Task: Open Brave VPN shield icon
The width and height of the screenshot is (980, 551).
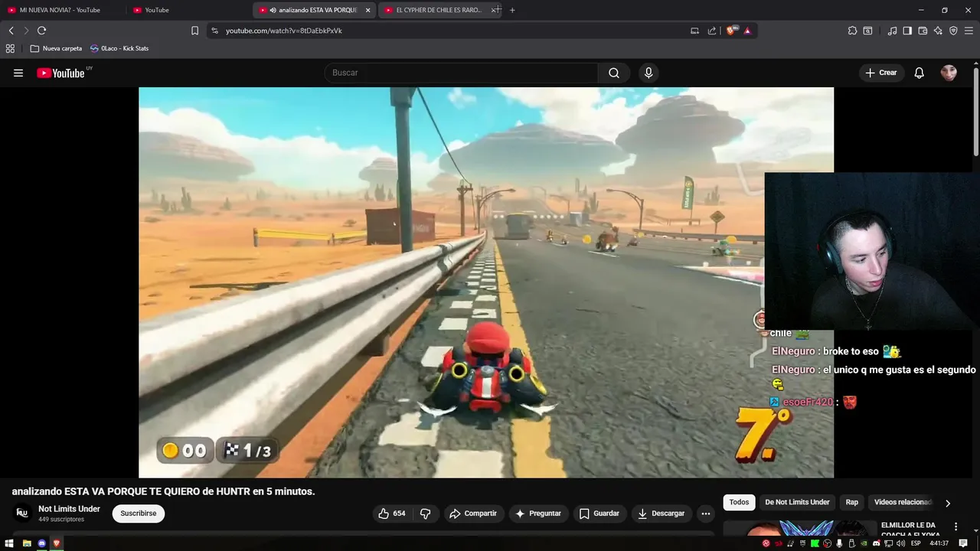Action: [953, 31]
